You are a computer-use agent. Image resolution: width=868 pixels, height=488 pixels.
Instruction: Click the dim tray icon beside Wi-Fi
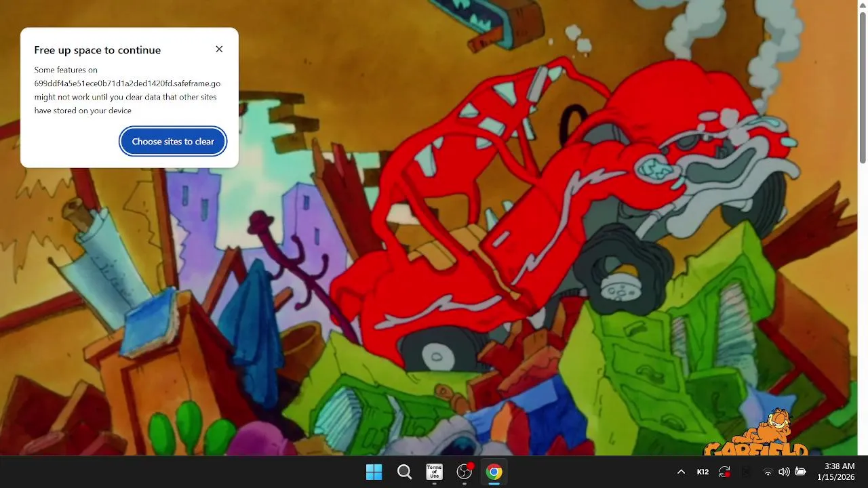click(x=747, y=472)
